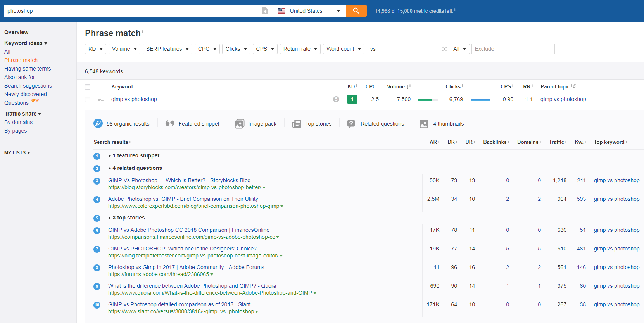This screenshot has width=644, height=323.
Task: Click position badge 10 for Slant result
Action: [x=97, y=305]
